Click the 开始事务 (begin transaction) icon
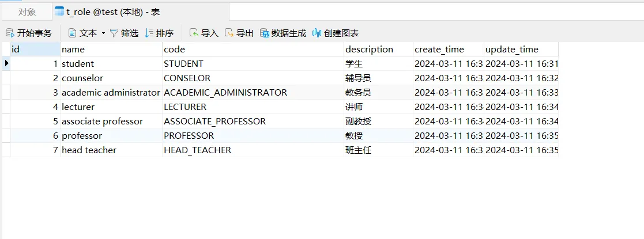Image resolution: width=644 pixels, height=239 pixels. [10, 33]
